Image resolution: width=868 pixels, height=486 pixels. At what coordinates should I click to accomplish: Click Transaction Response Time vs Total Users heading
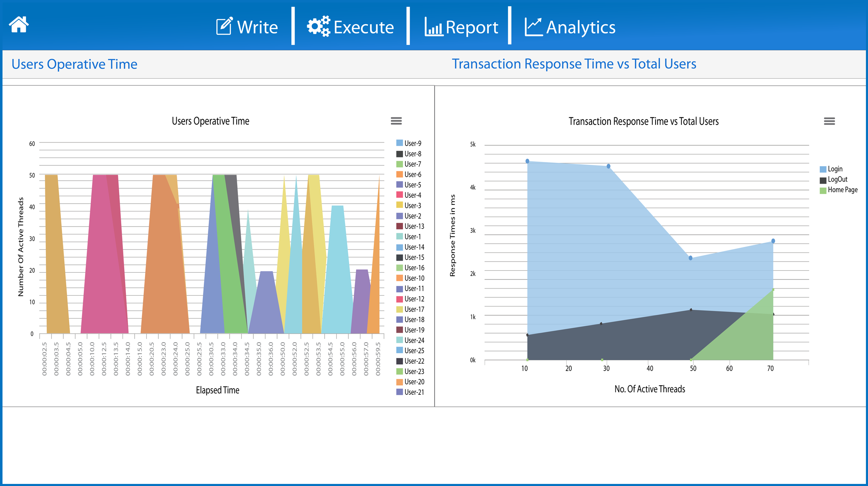[x=574, y=64]
